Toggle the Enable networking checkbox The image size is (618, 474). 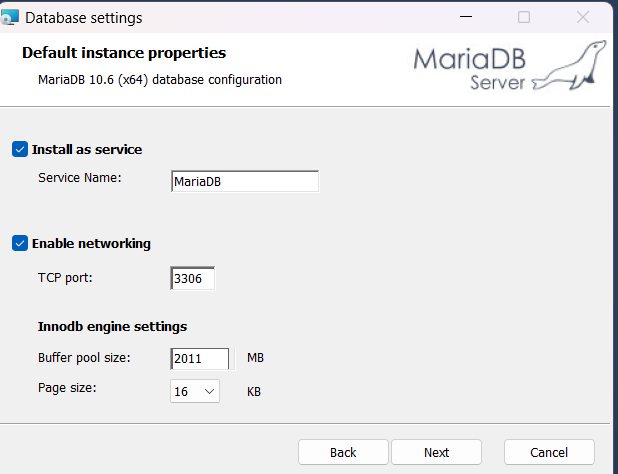20,244
